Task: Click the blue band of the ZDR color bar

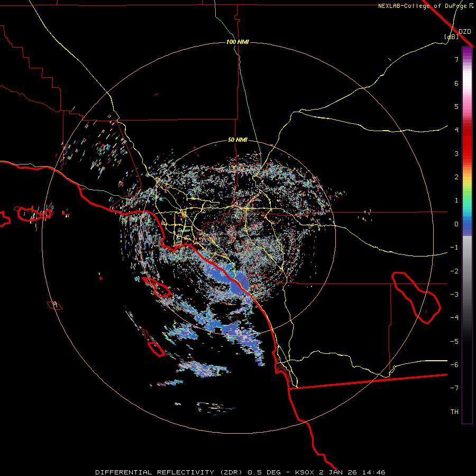Action: click(467, 226)
